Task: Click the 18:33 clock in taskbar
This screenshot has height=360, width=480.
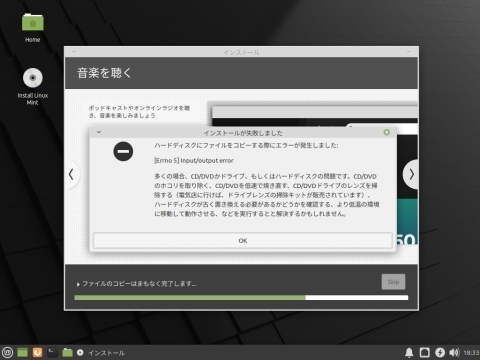Action: [x=471, y=353]
